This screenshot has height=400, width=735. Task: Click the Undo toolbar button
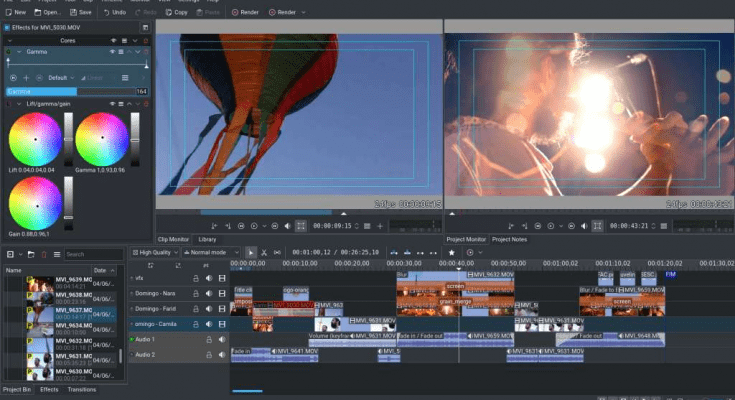115,13
